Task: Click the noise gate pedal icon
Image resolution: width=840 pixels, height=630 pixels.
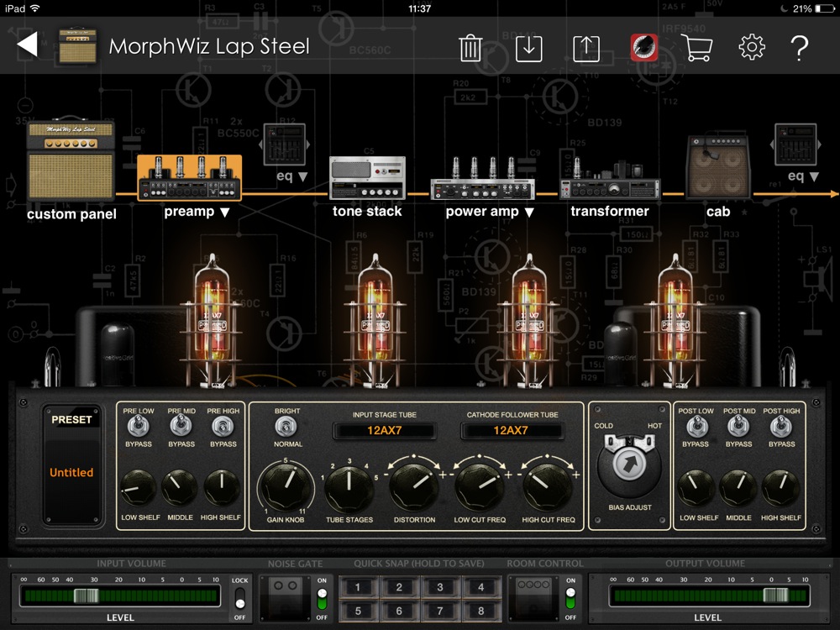Action: tap(286, 598)
